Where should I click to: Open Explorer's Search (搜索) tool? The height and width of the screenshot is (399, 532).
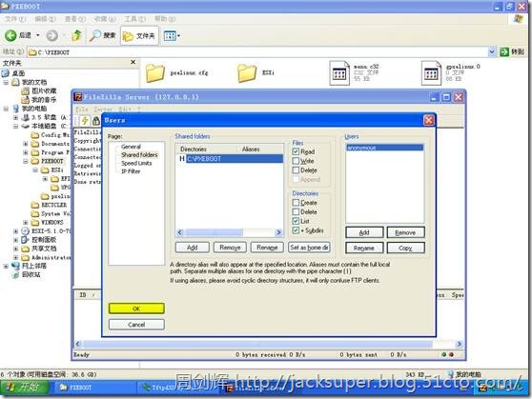102,35
